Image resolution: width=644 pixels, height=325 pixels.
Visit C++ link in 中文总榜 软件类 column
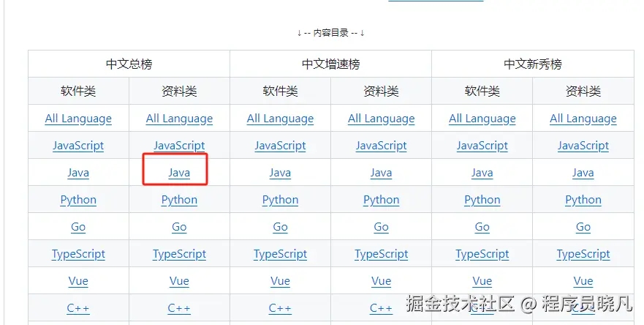(x=78, y=309)
